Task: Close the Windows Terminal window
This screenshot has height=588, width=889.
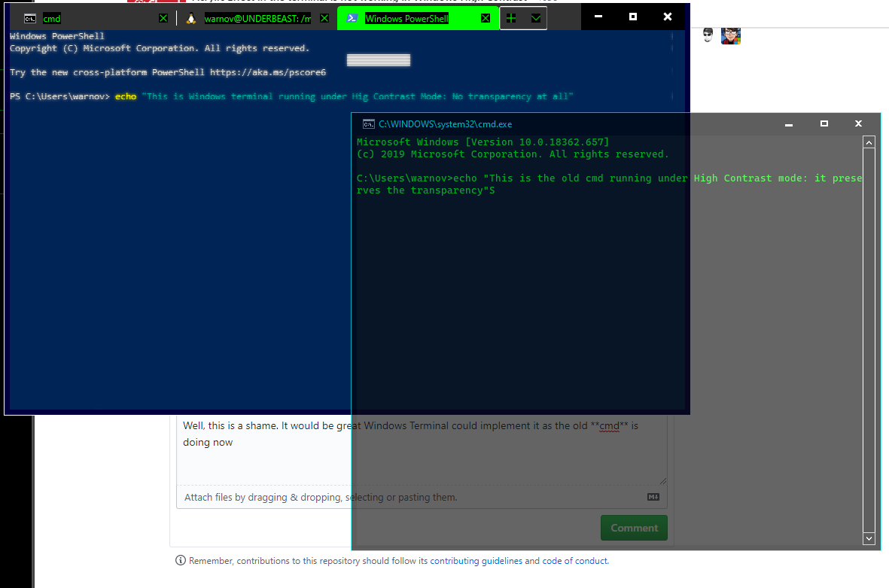Action: click(x=668, y=17)
